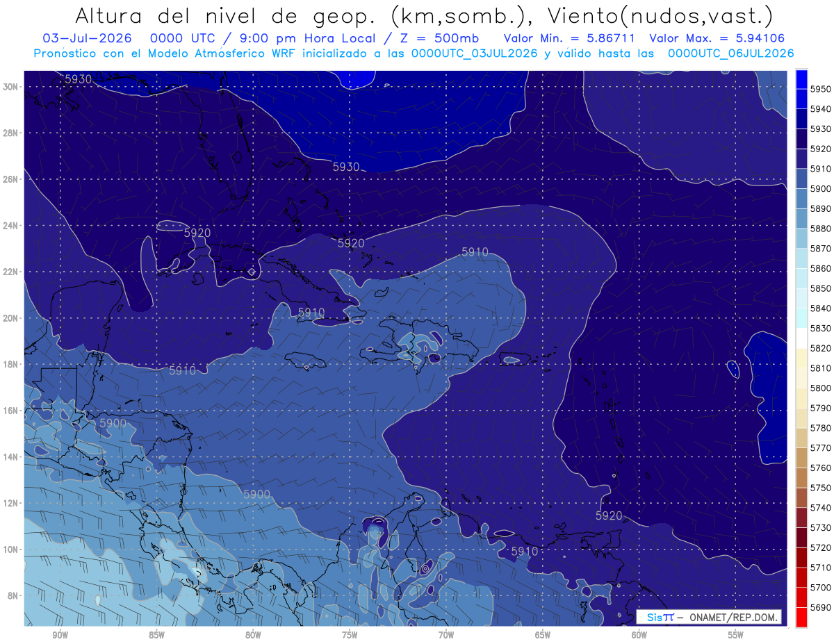Click the '30N' latitude axis label
This screenshot has width=834, height=644.
[11, 87]
